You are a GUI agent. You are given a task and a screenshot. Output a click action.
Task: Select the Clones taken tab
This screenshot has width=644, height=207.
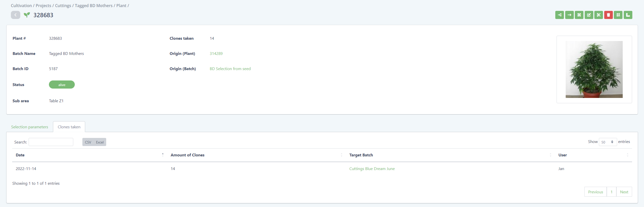point(69,127)
